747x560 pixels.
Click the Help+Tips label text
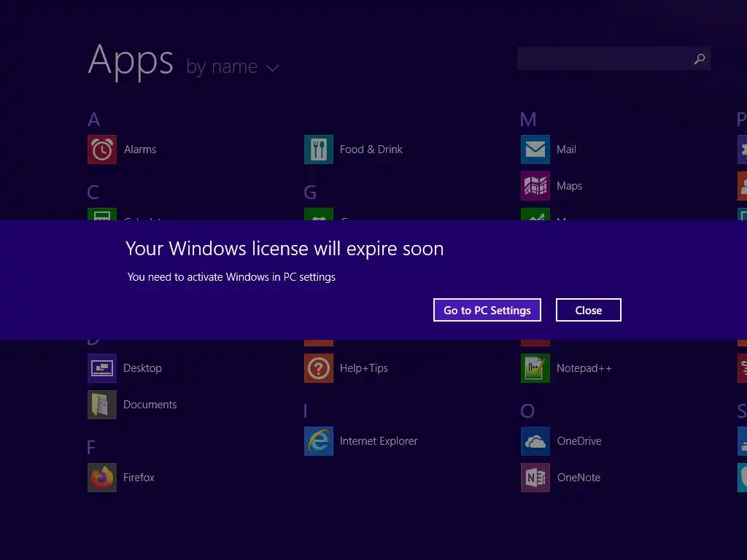point(364,368)
